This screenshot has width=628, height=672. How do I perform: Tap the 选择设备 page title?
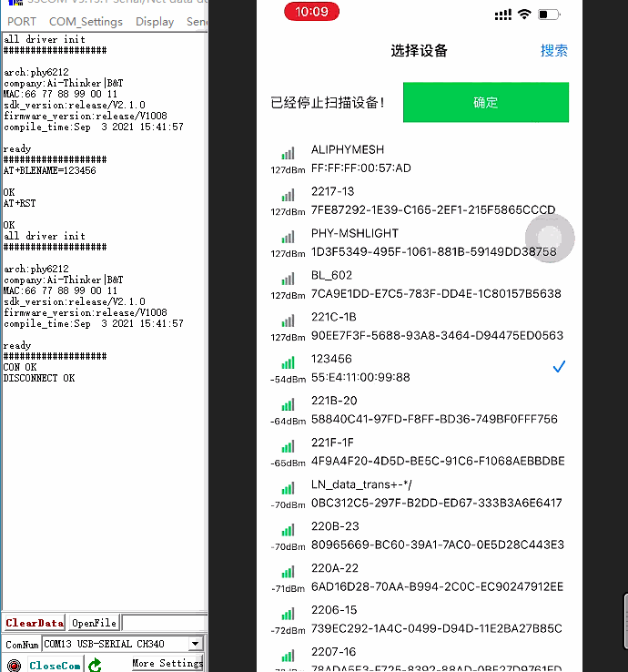click(419, 51)
